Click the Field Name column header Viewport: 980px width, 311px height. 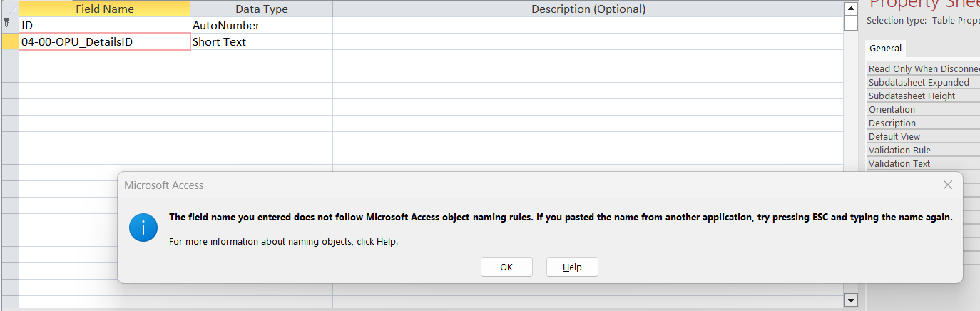coord(104,9)
